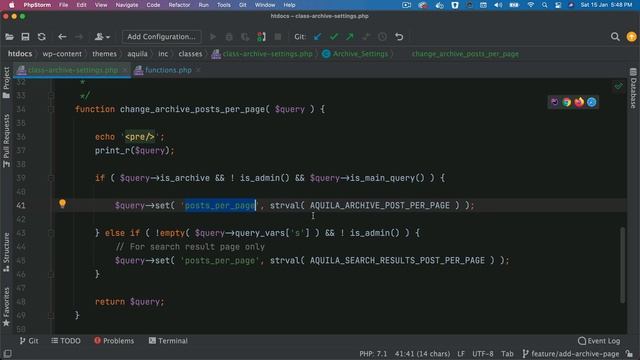Click Add Configuration button
The height and width of the screenshot is (360, 640).
pyautogui.click(x=161, y=37)
